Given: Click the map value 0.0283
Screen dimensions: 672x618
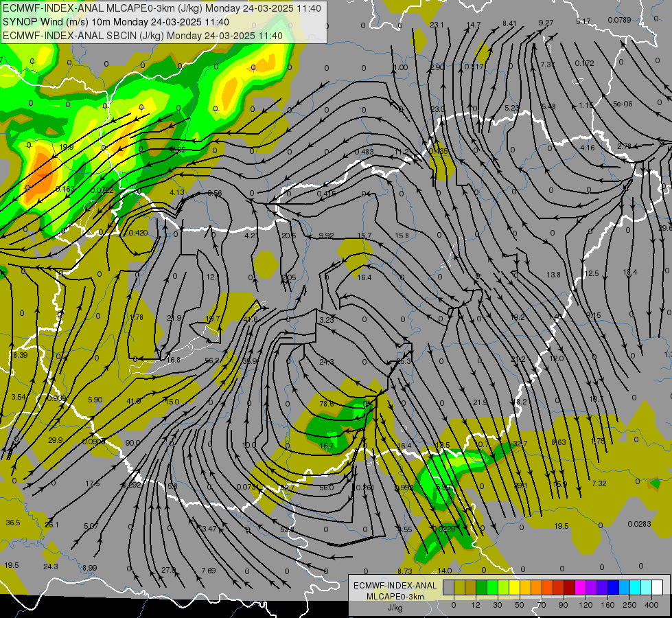Looking at the screenshot, I should pyautogui.click(x=640, y=524).
